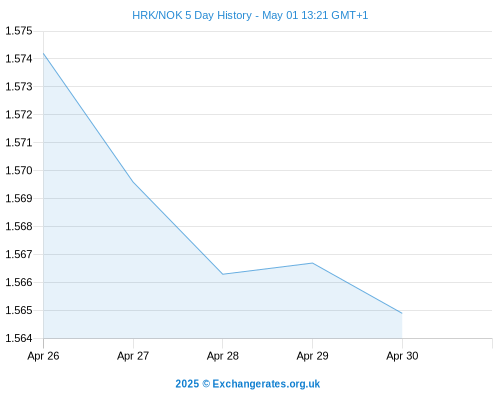Click the 1.575 y-axis label
The height and width of the screenshot is (400, 495).
(19, 31)
